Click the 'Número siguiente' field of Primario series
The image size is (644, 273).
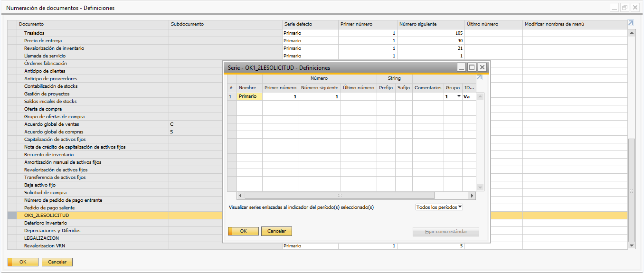tap(319, 96)
